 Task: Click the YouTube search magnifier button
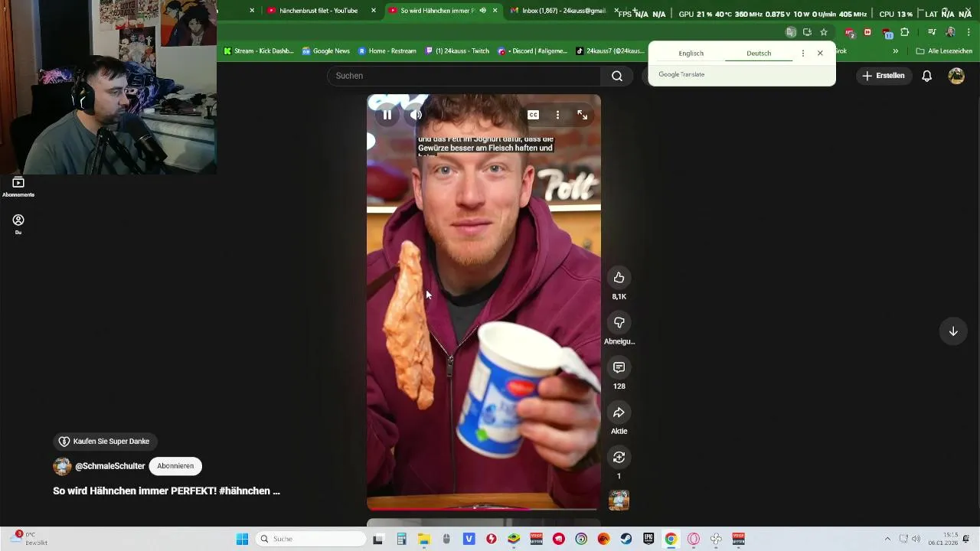(x=617, y=76)
